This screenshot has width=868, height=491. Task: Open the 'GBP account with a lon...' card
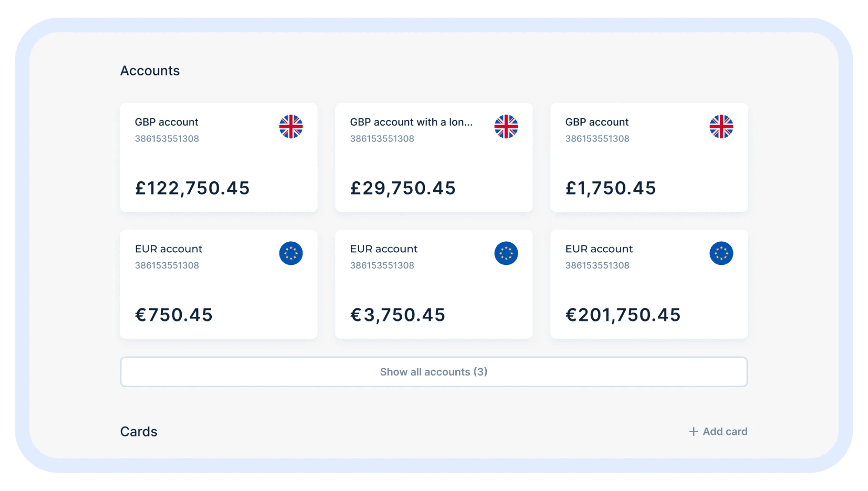[x=434, y=158]
